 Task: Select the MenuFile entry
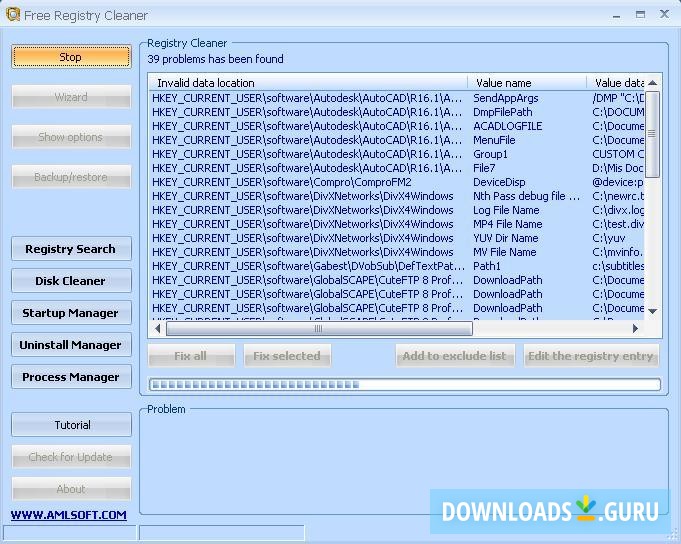pyautogui.click(x=397, y=140)
